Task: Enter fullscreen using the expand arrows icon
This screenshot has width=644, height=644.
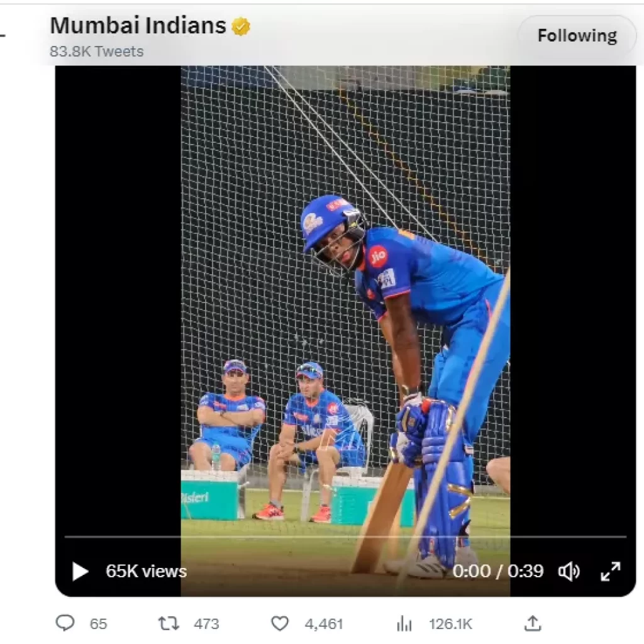Action: [610, 571]
